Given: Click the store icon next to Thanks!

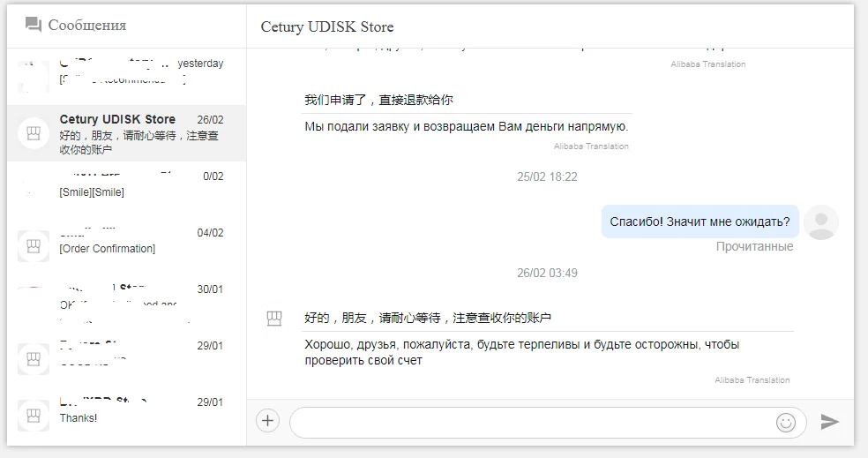Looking at the screenshot, I should (x=34, y=416).
